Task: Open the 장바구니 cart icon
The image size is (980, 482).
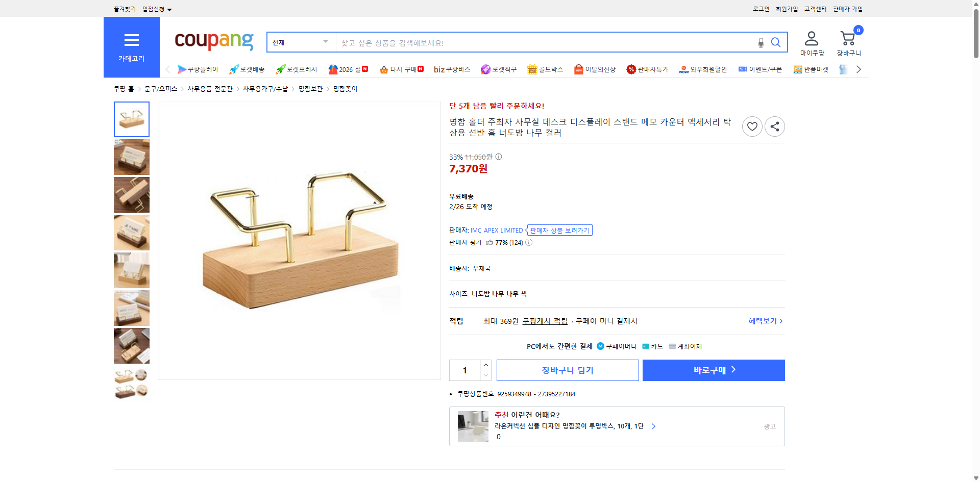Action: pos(848,38)
